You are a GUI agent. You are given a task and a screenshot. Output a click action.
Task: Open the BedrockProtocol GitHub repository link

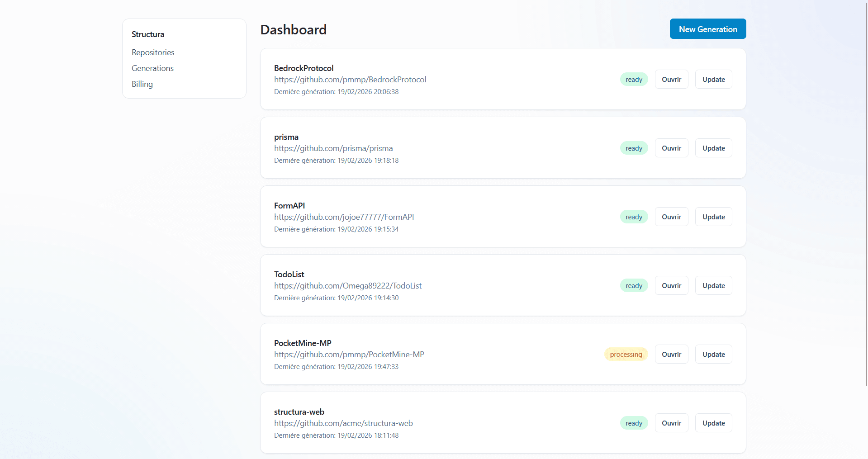[350, 79]
